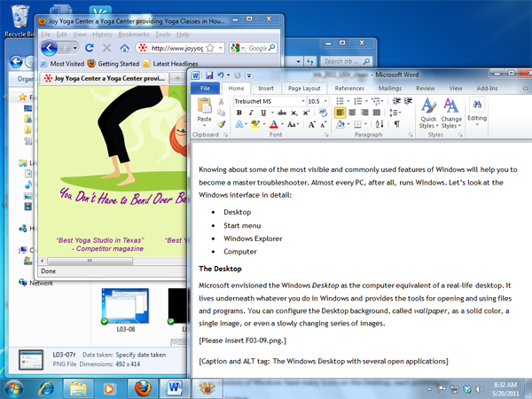The height and width of the screenshot is (399, 532).
Task: Open Firefox Bookmarks menu
Action: click(134, 35)
